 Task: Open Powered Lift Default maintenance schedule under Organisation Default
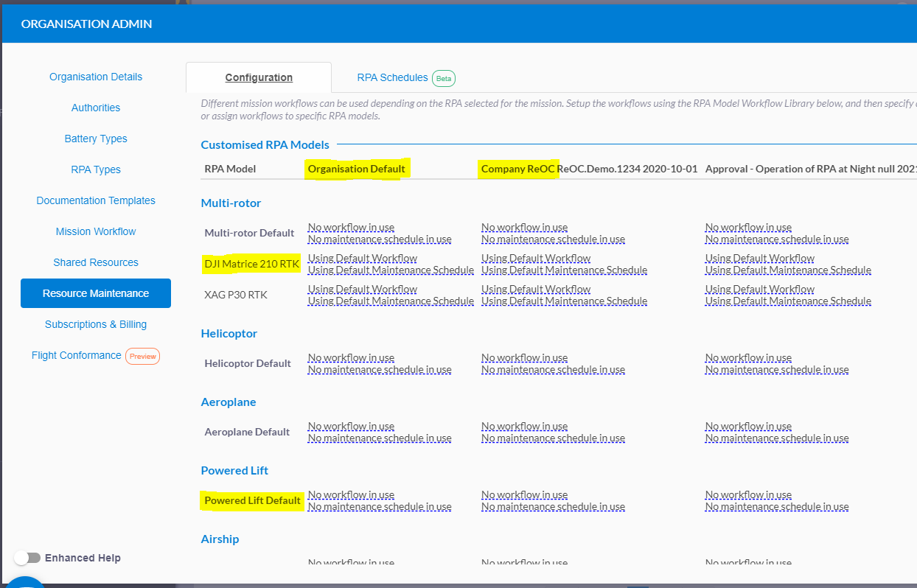[x=380, y=506]
